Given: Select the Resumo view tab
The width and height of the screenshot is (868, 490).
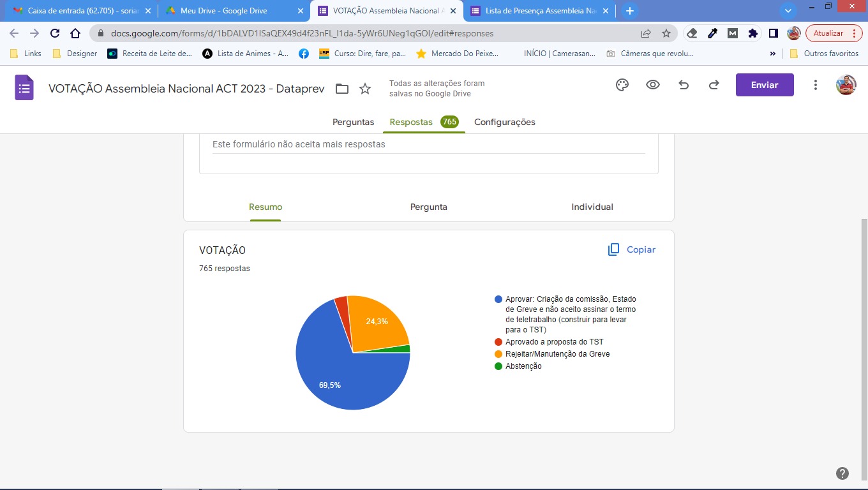Looking at the screenshot, I should tap(266, 207).
